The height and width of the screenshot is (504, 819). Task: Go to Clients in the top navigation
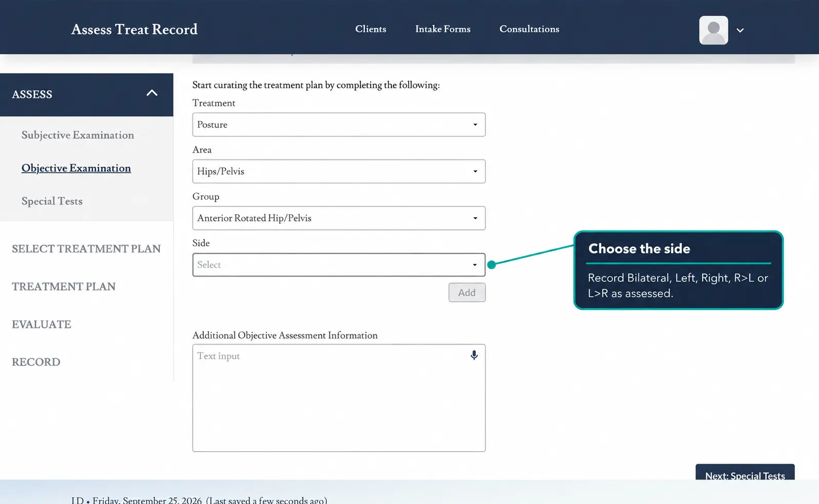coord(371,29)
